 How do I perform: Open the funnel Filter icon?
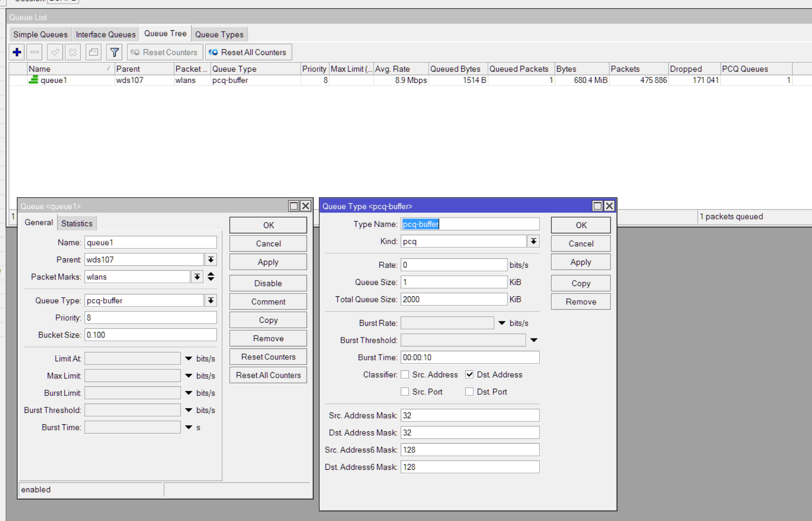pos(114,52)
